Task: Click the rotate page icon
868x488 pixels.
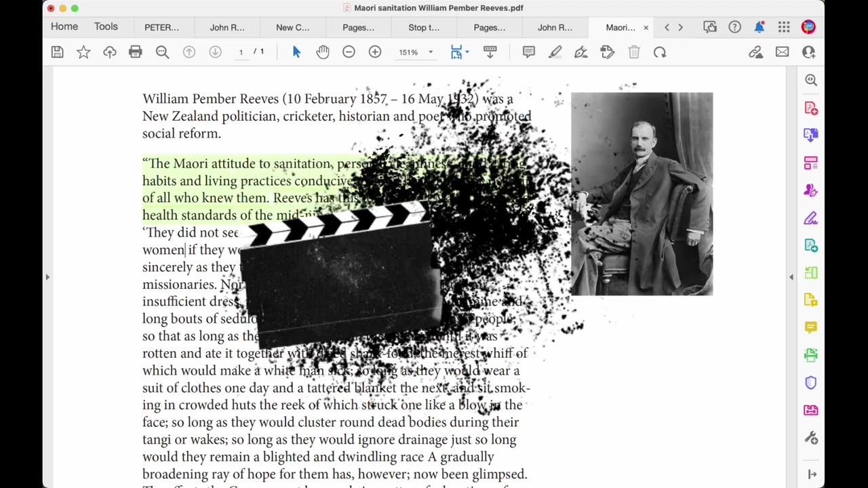Action: [660, 52]
